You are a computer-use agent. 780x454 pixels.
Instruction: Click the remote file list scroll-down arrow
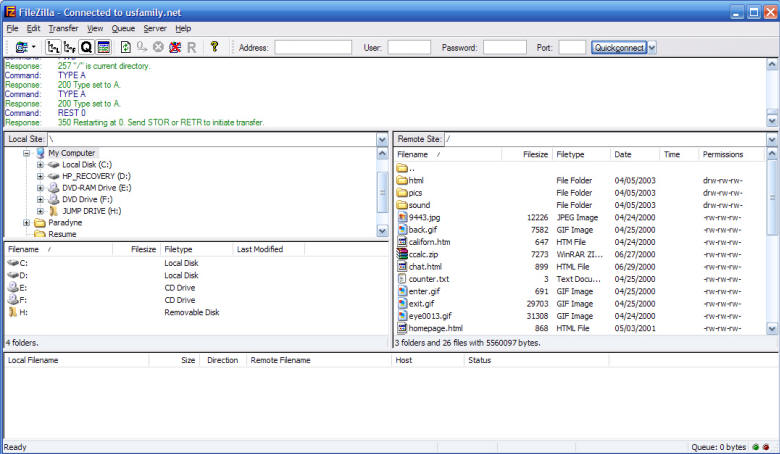(x=772, y=329)
